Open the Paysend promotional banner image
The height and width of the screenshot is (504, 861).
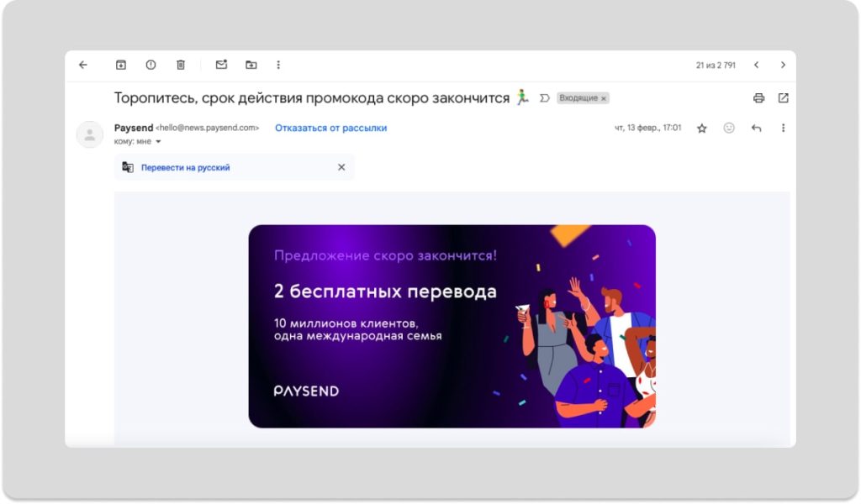click(452, 326)
